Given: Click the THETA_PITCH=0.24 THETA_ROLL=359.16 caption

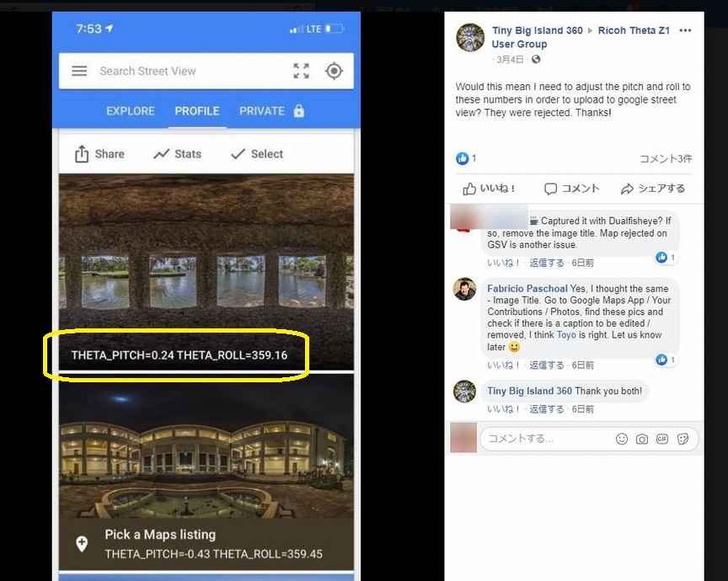Looking at the screenshot, I should coord(179,355).
